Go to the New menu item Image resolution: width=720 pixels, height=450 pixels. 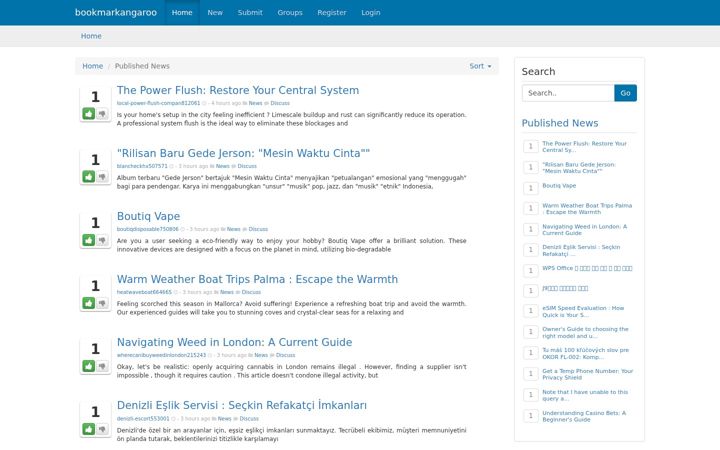coord(215,12)
